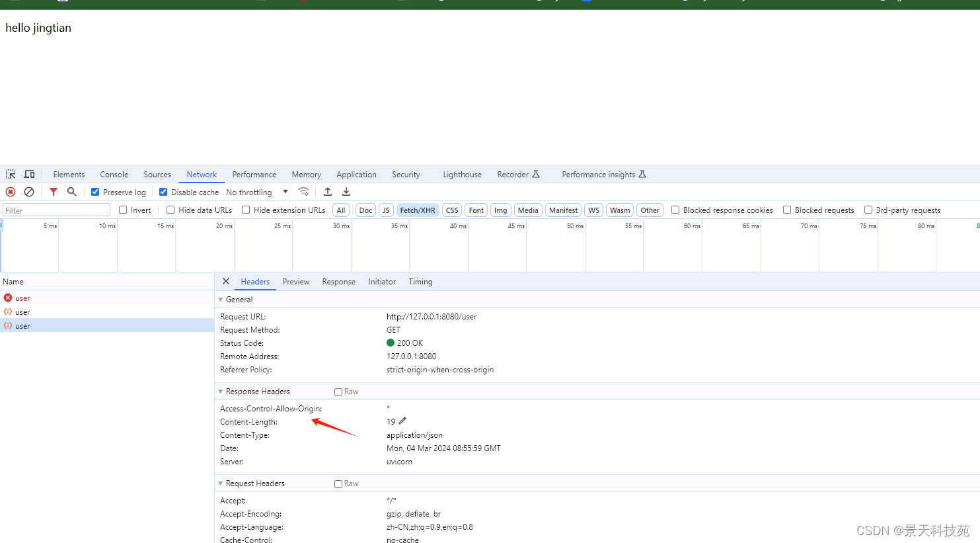Import HAR file upload icon
Image resolution: width=980 pixels, height=543 pixels.
coord(328,192)
